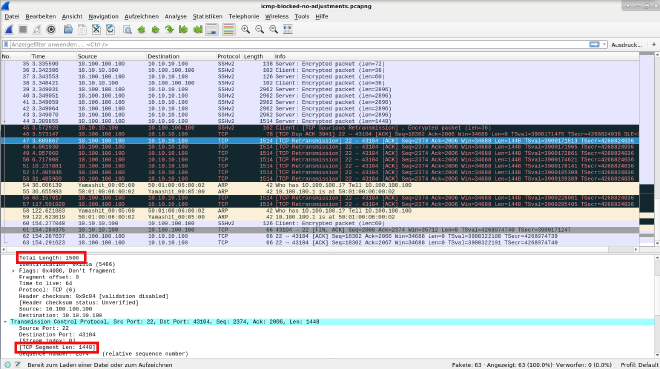
Task: Click Profil: Default in status bar
Action: pyautogui.click(x=639, y=365)
